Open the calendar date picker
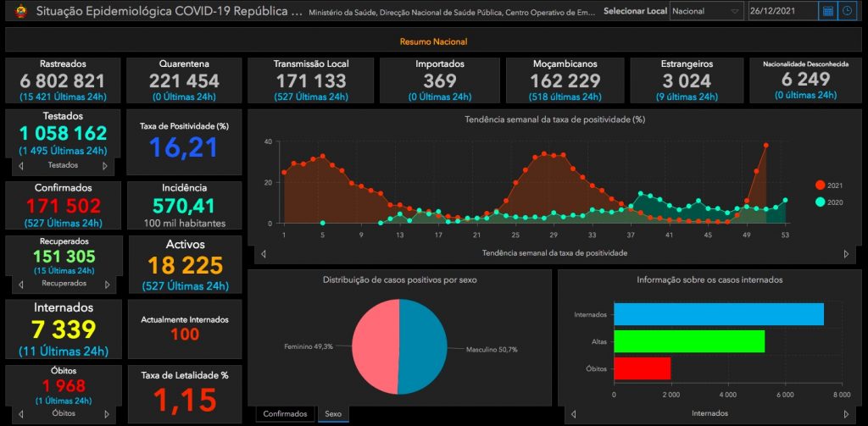 827,11
